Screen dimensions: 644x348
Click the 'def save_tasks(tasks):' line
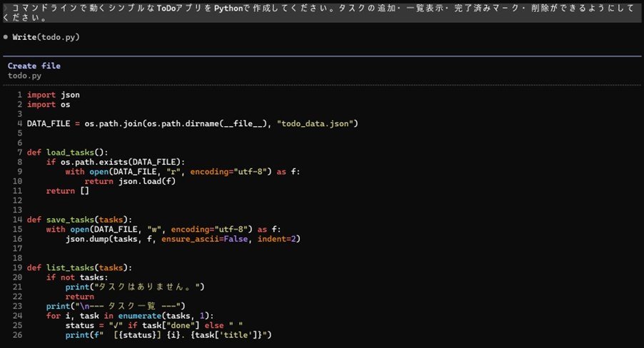point(80,220)
